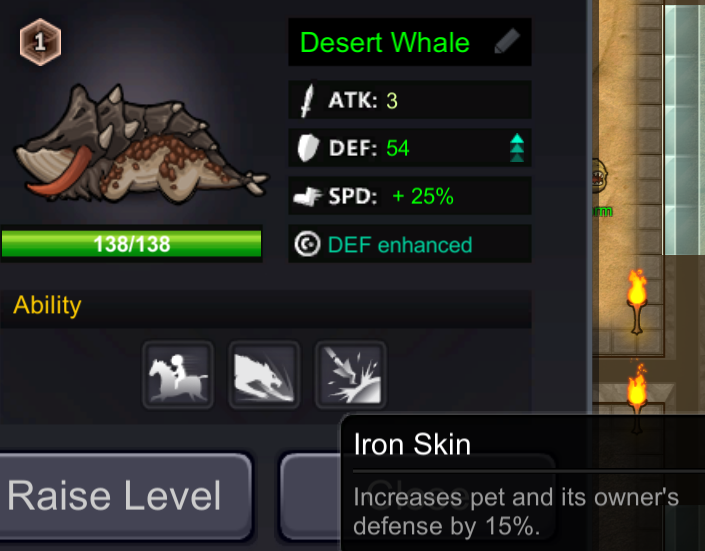Click the DEF enhanced status text
705x551 pixels.
pyautogui.click(x=400, y=245)
